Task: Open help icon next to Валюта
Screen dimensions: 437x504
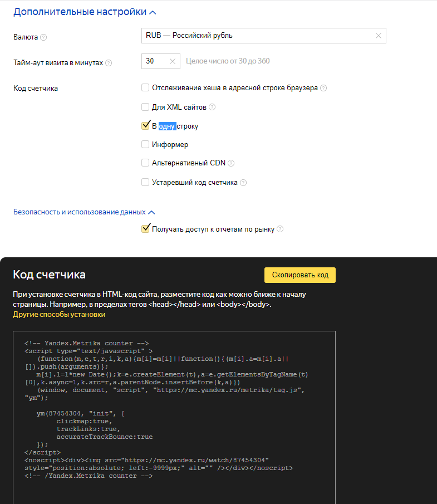Action: tap(43, 37)
